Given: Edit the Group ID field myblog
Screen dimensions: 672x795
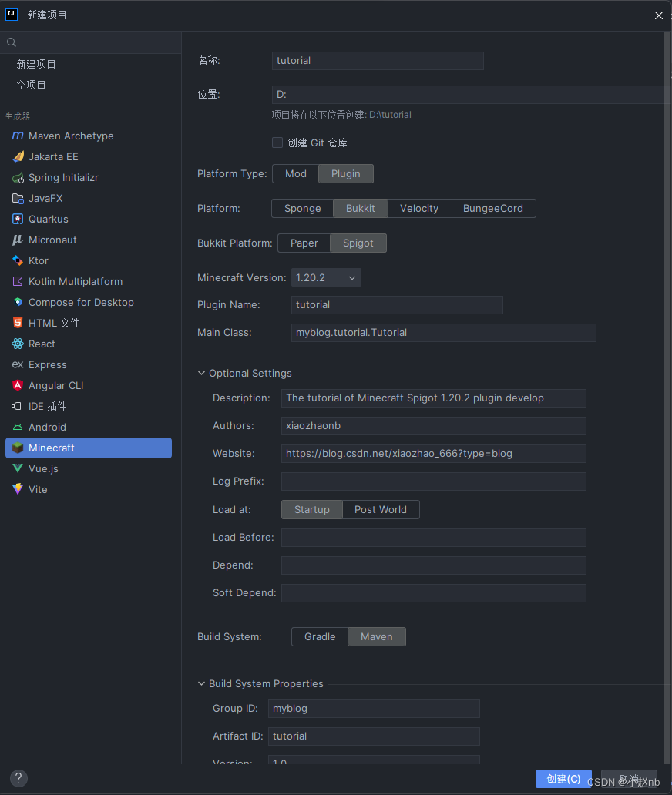Looking at the screenshot, I should pyautogui.click(x=374, y=709).
